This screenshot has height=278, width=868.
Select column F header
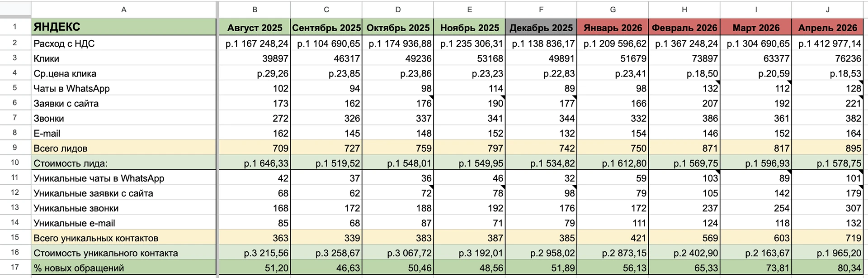541,10
